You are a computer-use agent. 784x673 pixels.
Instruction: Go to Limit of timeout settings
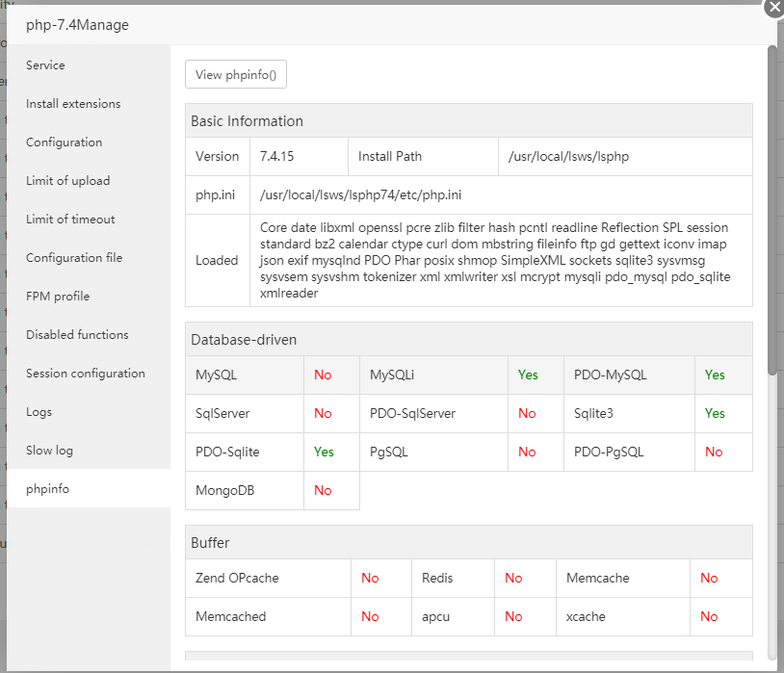click(70, 220)
